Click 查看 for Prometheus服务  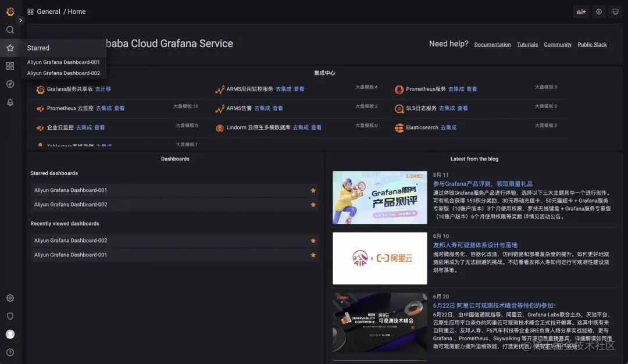coord(472,89)
